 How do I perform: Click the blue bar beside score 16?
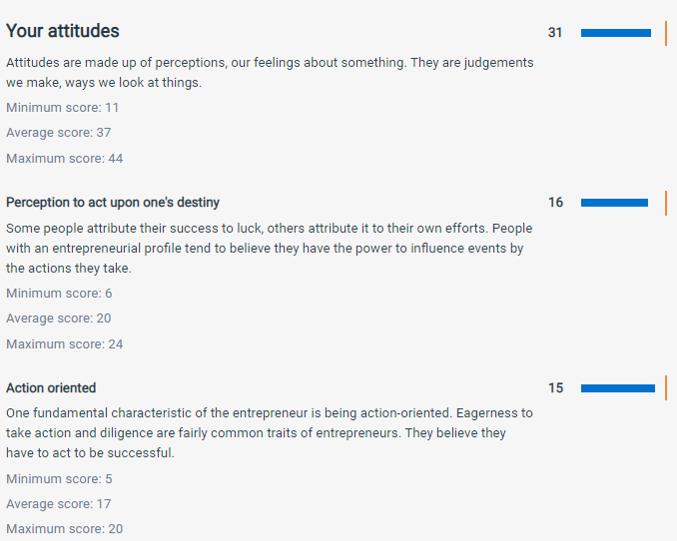click(x=614, y=202)
